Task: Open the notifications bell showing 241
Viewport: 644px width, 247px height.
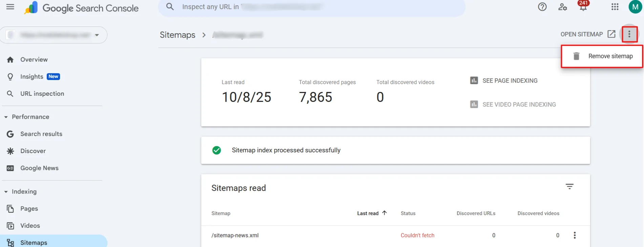Action: pos(583,7)
